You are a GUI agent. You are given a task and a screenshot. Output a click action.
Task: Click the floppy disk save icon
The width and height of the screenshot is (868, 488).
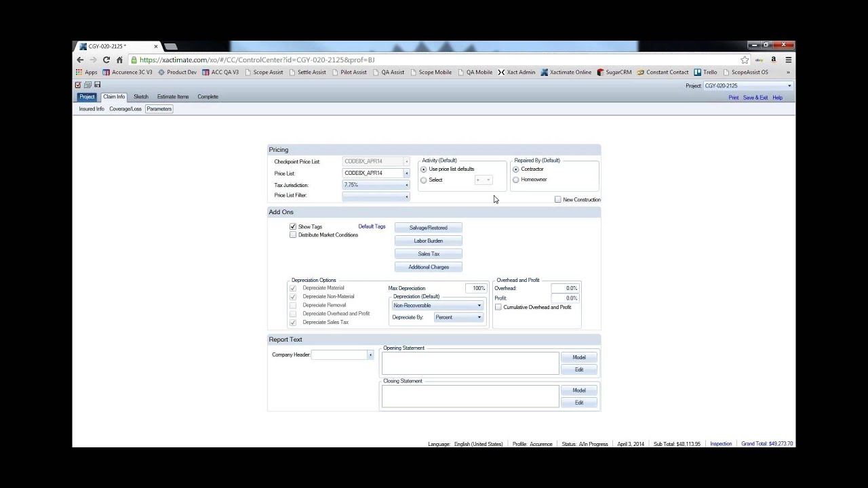click(x=98, y=85)
